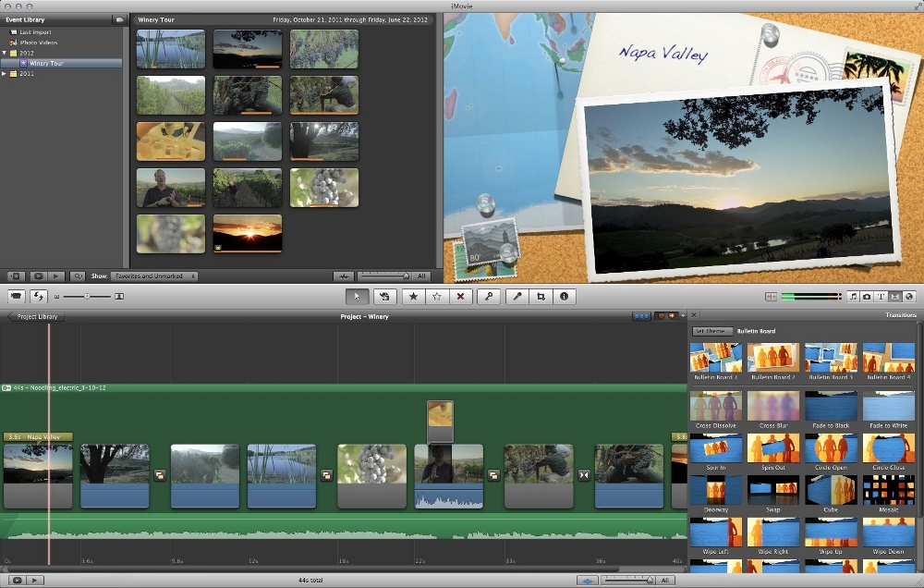This screenshot has width=924, height=588.
Task: Toggle audio skimming on or off
Action: (771, 296)
